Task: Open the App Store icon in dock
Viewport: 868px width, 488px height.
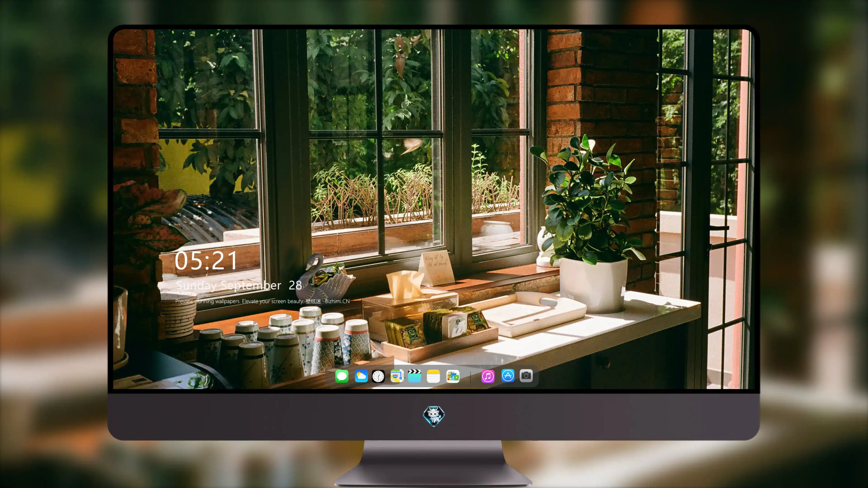Action: (x=508, y=375)
